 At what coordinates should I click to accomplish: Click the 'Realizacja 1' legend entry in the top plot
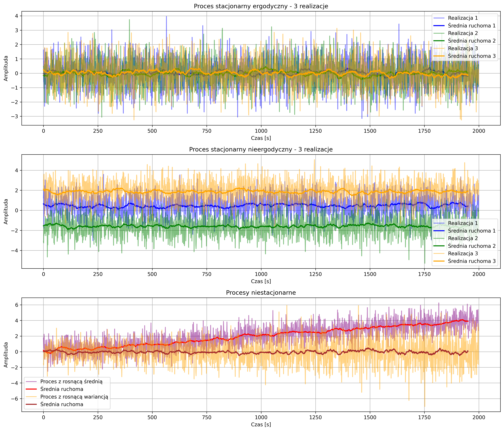coord(463,18)
